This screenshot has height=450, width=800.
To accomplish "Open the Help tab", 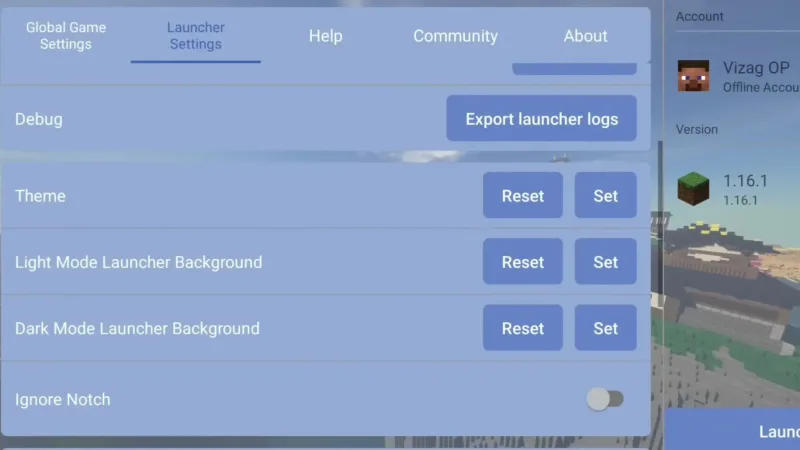I will coord(326,36).
